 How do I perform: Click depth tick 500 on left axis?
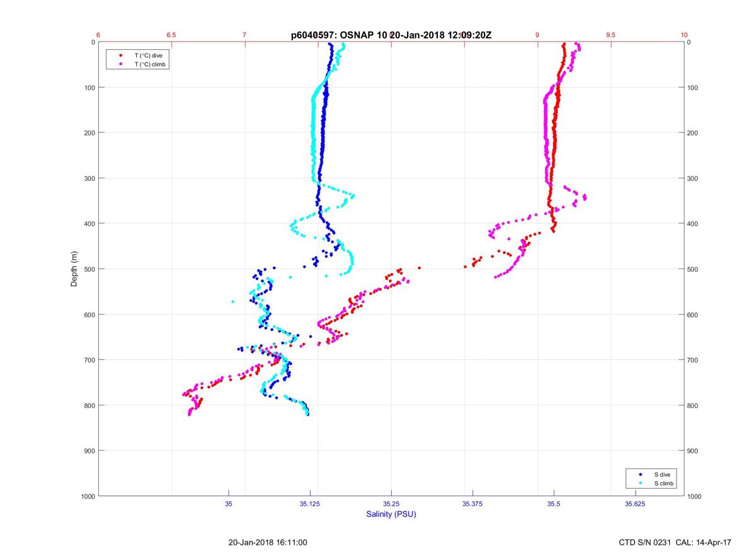pos(89,269)
